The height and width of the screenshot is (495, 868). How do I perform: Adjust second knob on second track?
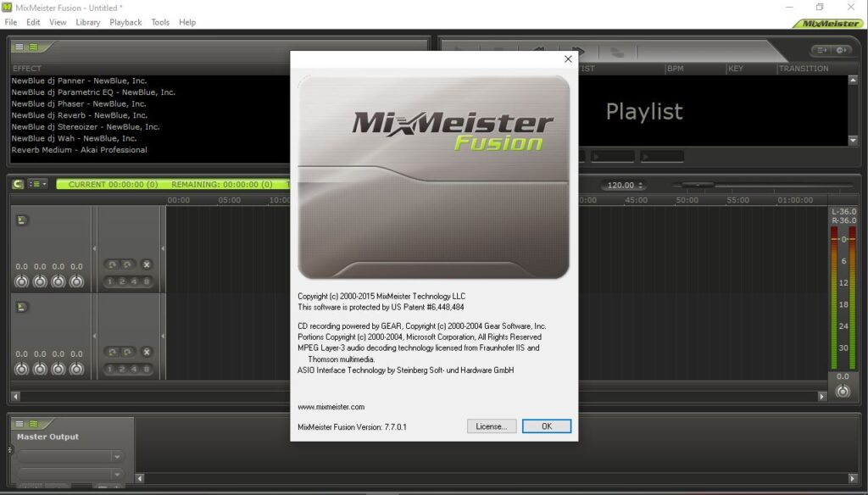point(40,369)
